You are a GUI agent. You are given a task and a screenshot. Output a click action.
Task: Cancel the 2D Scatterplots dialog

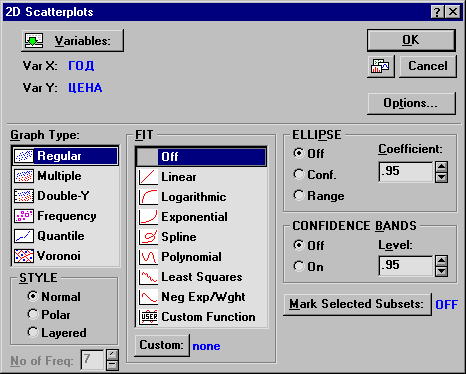[428, 66]
